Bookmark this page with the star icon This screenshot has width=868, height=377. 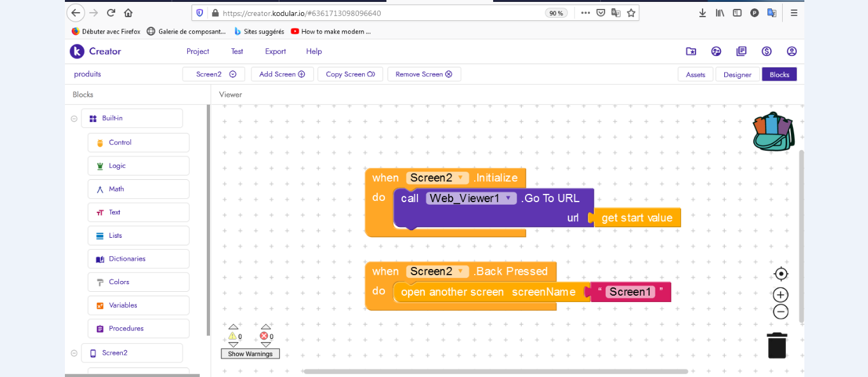(631, 13)
